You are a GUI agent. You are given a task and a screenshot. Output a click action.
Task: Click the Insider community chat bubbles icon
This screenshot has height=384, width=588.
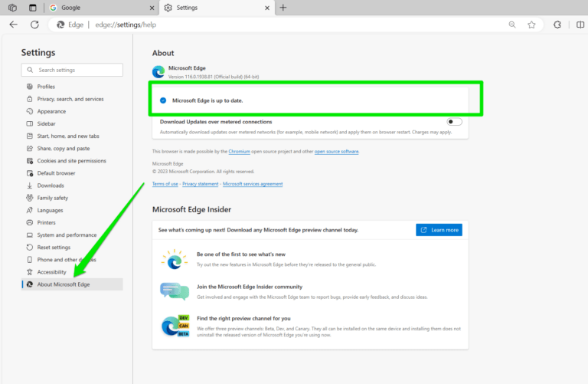coord(175,292)
